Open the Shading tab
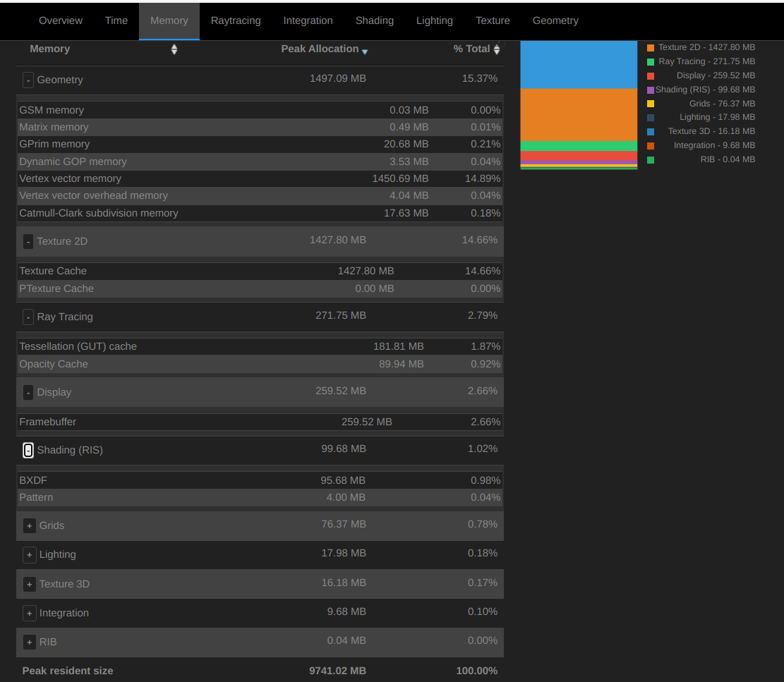Screen dimensions: 784x682 (x=375, y=20)
